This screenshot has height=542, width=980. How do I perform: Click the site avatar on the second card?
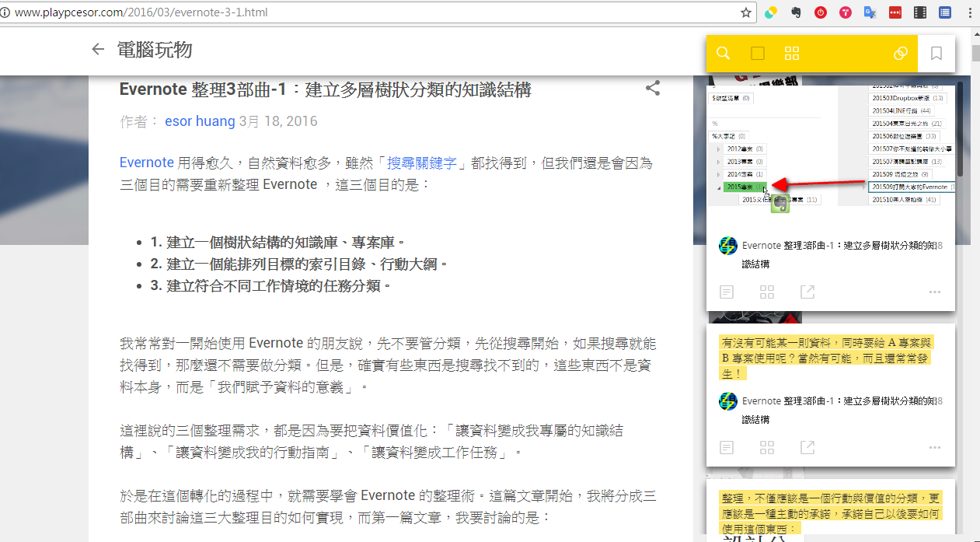[x=728, y=401]
